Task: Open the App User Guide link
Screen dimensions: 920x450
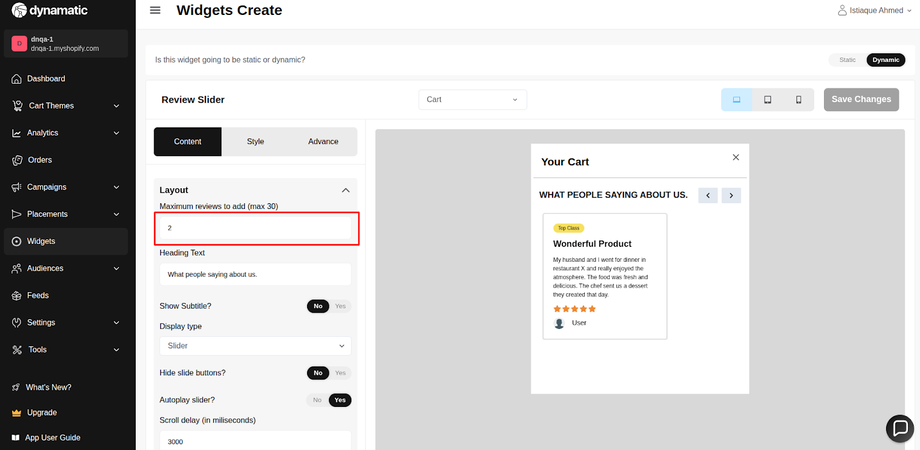Action: (53, 437)
